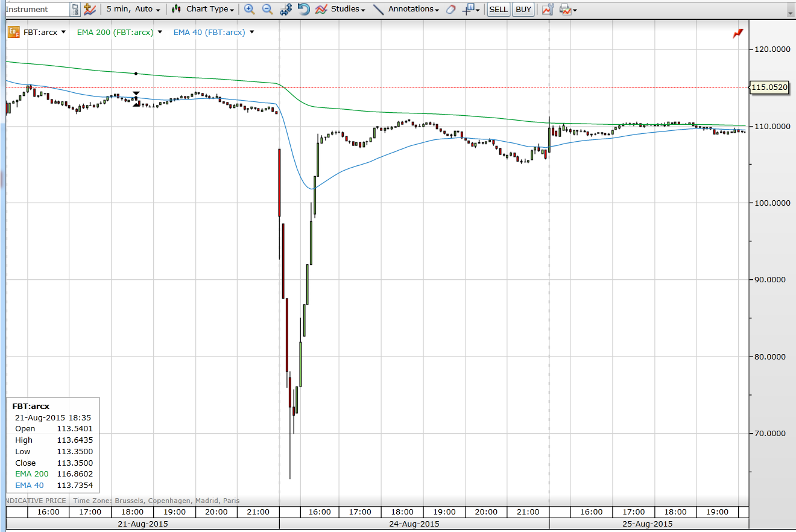Click the pan/move chart arrows icon
The image size is (796, 532).
(x=286, y=9)
